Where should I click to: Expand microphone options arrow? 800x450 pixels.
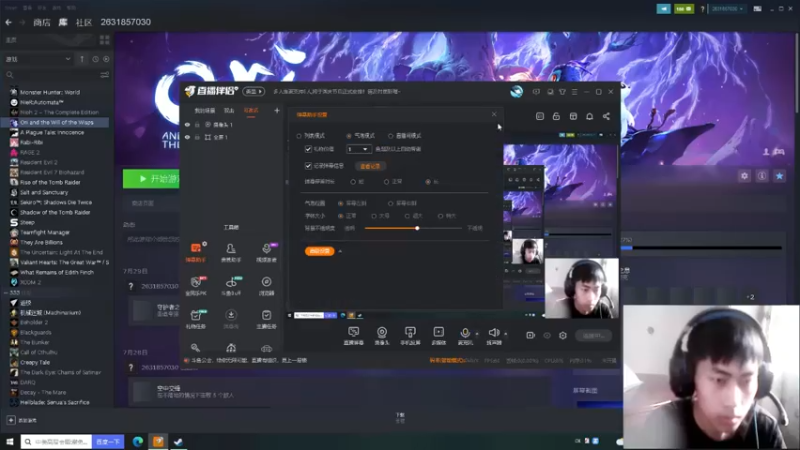(x=477, y=334)
